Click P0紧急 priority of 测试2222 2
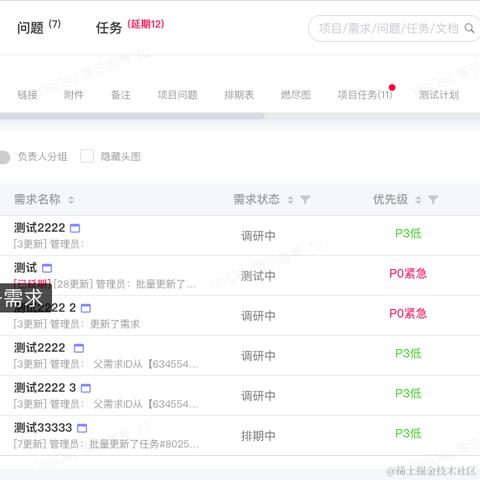480x480 pixels. [408, 314]
